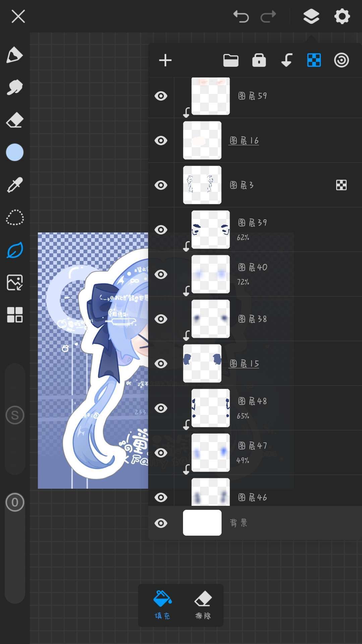Choose the dotted lasso selection tool
The image size is (362, 644).
coord(15,217)
